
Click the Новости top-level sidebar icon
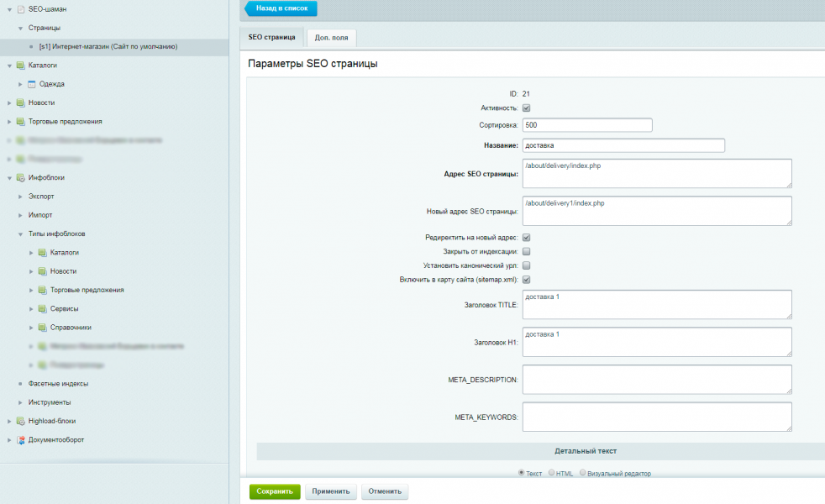[x=21, y=102]
